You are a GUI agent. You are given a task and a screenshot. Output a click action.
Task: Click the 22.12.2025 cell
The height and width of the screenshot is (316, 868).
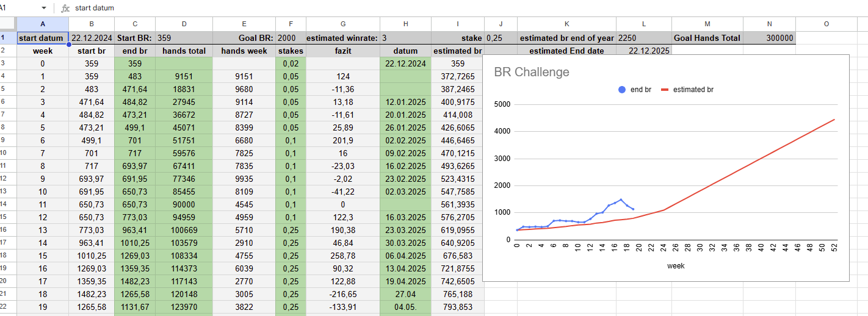tap(643, 51)
